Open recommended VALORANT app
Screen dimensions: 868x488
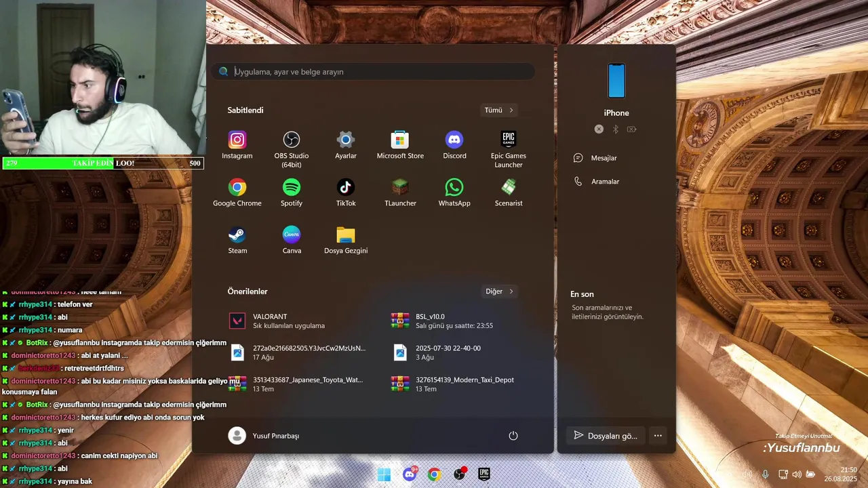pos(301,321)
